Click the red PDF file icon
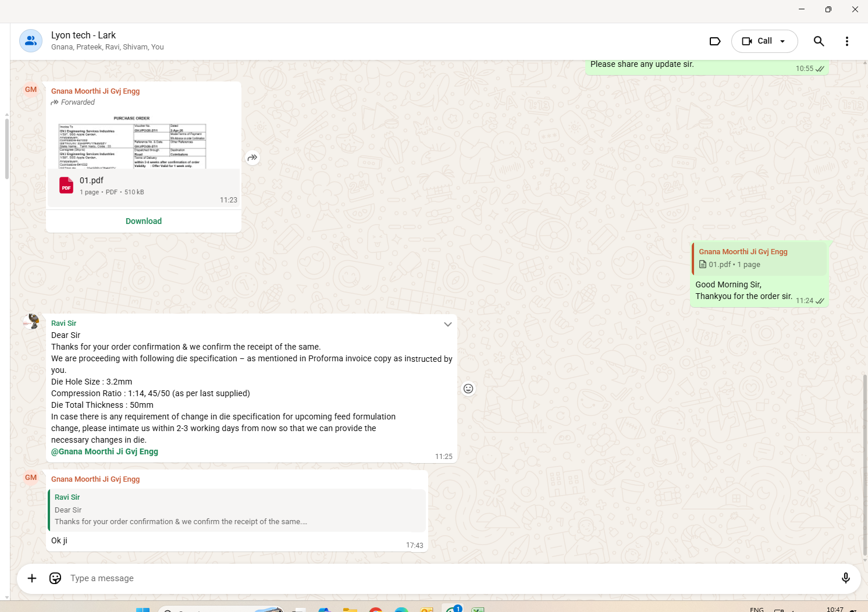868x612 pixels. pos(66,186)
